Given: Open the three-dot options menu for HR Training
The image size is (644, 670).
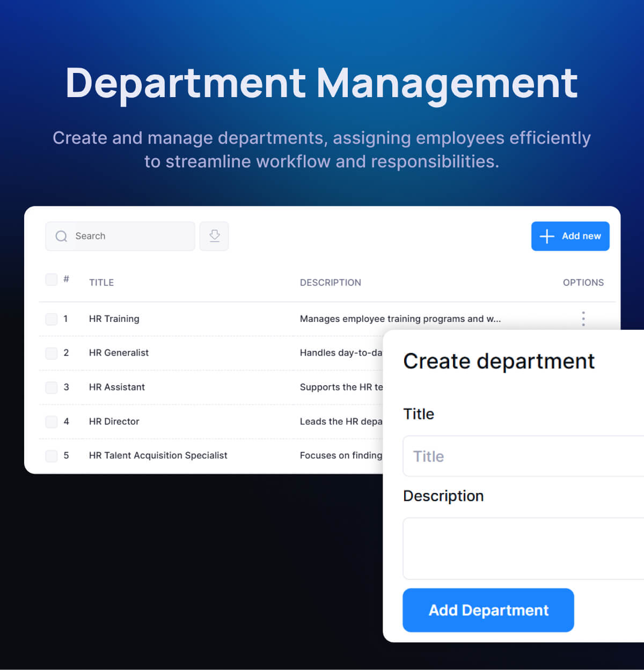Looking at the screenshot, I should (583, 319).
